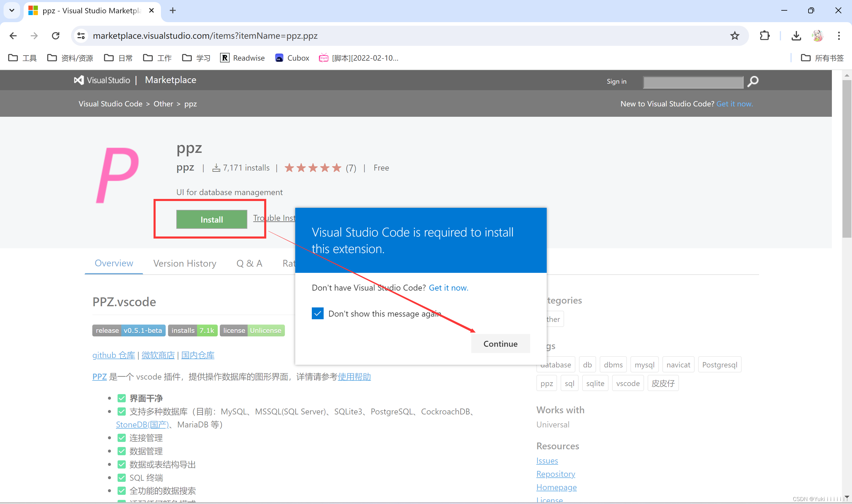Click the license Unlicense badge
Screen dimensions: 852x504
(252, 330)
